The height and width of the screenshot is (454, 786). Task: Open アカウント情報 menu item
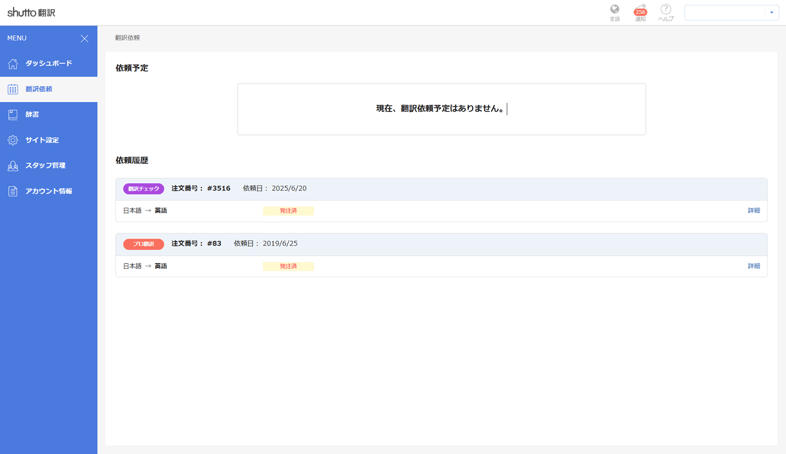pyautogui.click(x=49, y=191)
